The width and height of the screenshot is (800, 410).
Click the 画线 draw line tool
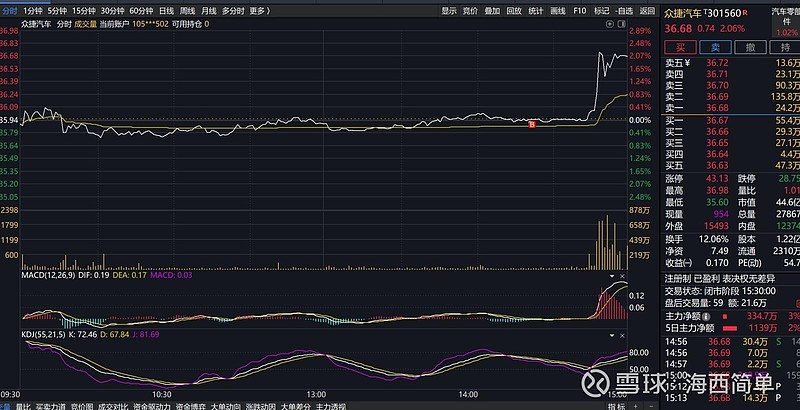[558, 11]
